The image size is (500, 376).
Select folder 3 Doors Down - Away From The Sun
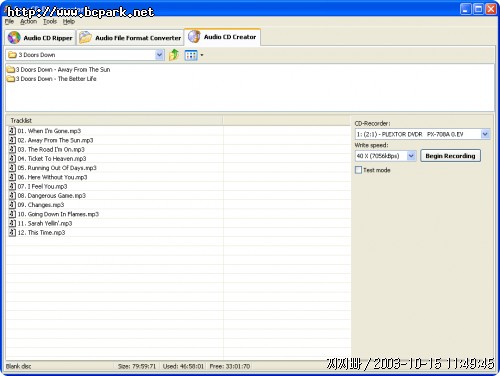click(59, 69)
